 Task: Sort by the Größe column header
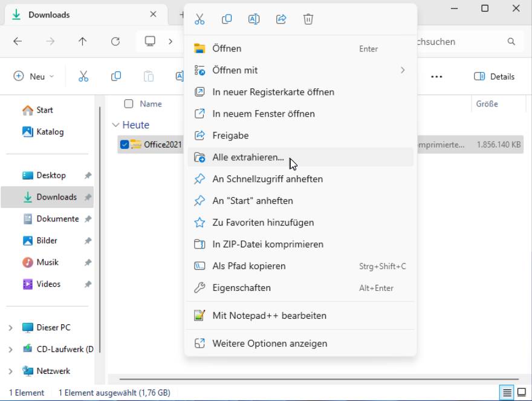click(487, 104)
